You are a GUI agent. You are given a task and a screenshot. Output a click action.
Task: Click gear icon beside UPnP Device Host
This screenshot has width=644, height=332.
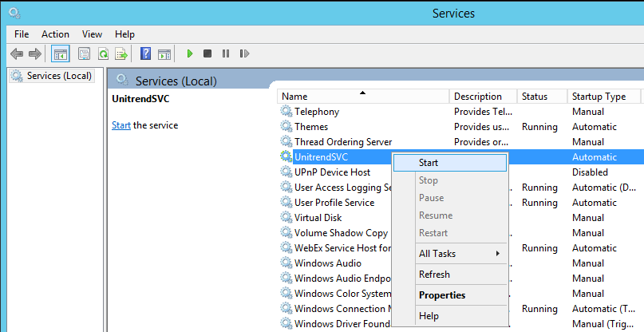pos(286,172)
